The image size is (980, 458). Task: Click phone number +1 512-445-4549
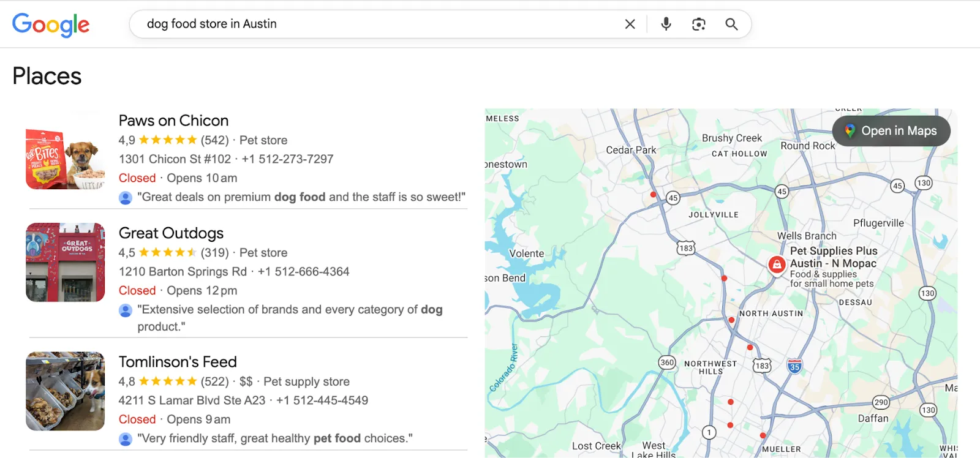coord(322,400)
